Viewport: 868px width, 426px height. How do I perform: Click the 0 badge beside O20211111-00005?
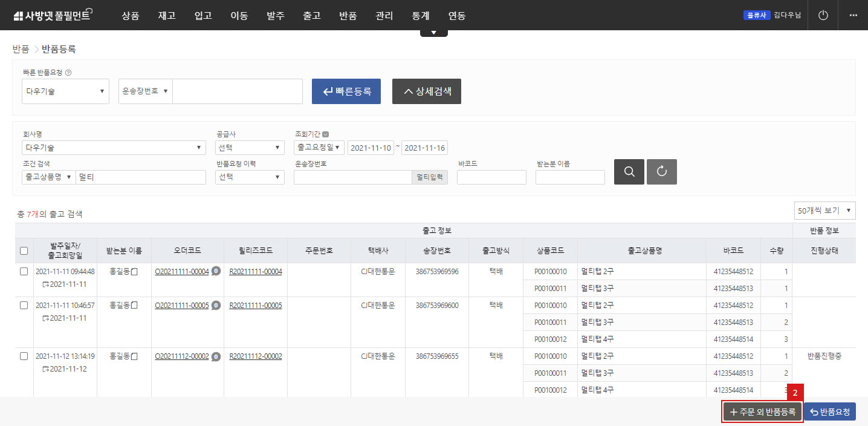[x=216, y=306]
